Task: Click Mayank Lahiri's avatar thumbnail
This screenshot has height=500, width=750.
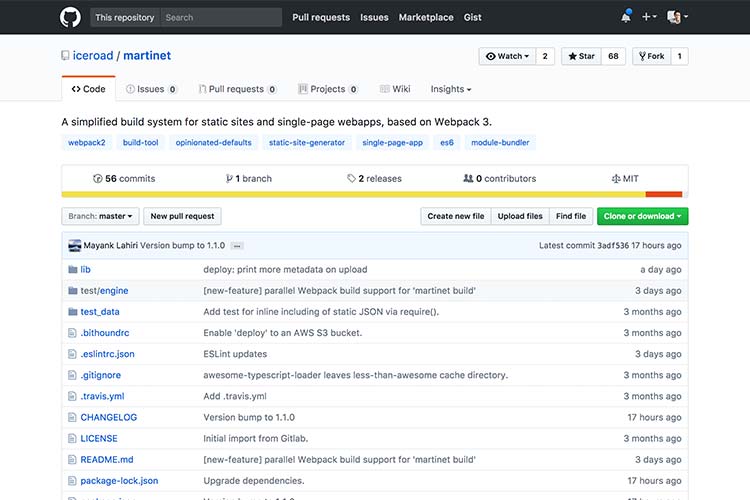Action: pos(75,245)
